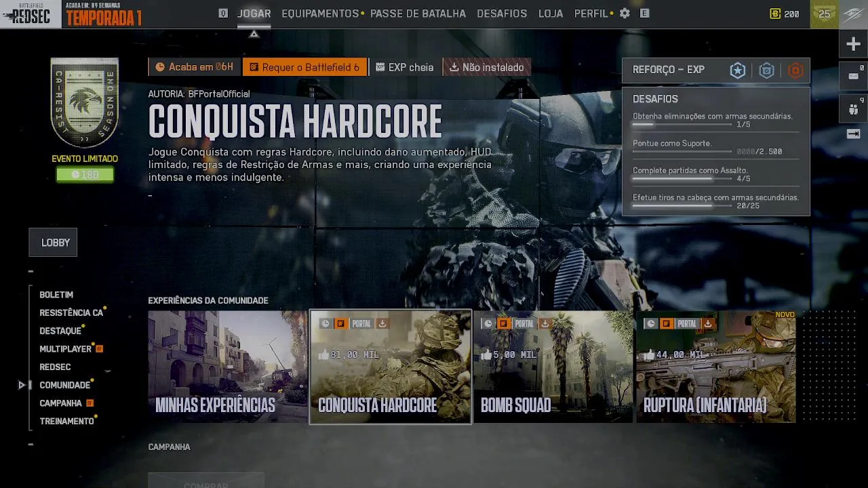This screenshot has width=868, height=488.
Task: Open the friends icon showing 9
Action: click(x=854, y=107)
